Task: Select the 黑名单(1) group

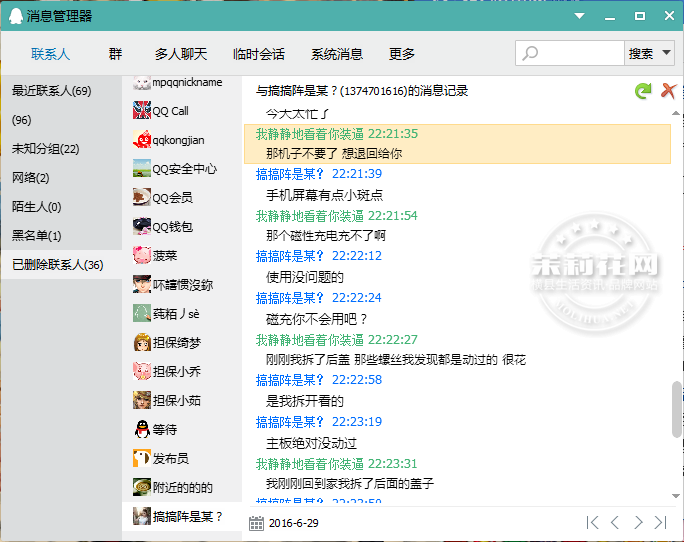Action: coord(61,236)
